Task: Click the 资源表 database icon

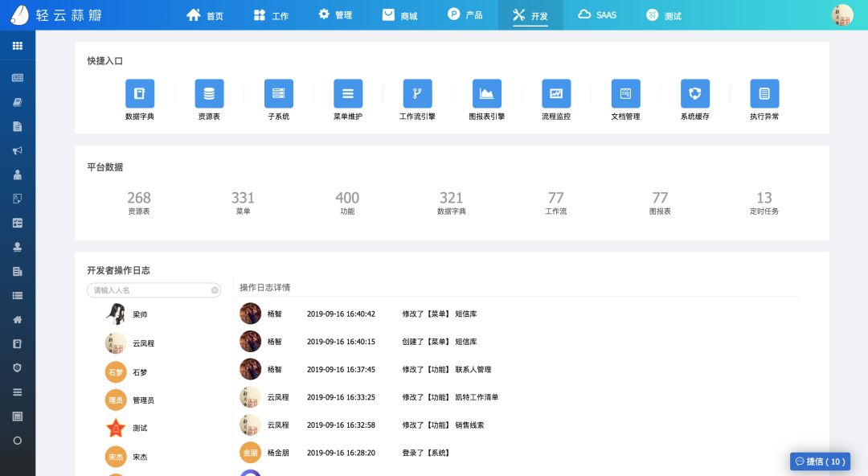Action: [209, 92]
